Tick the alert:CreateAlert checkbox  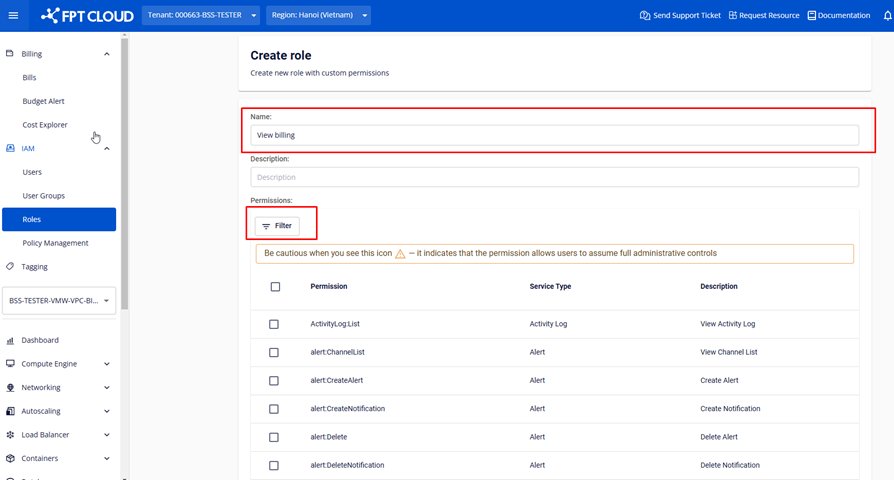pos(274,381)
